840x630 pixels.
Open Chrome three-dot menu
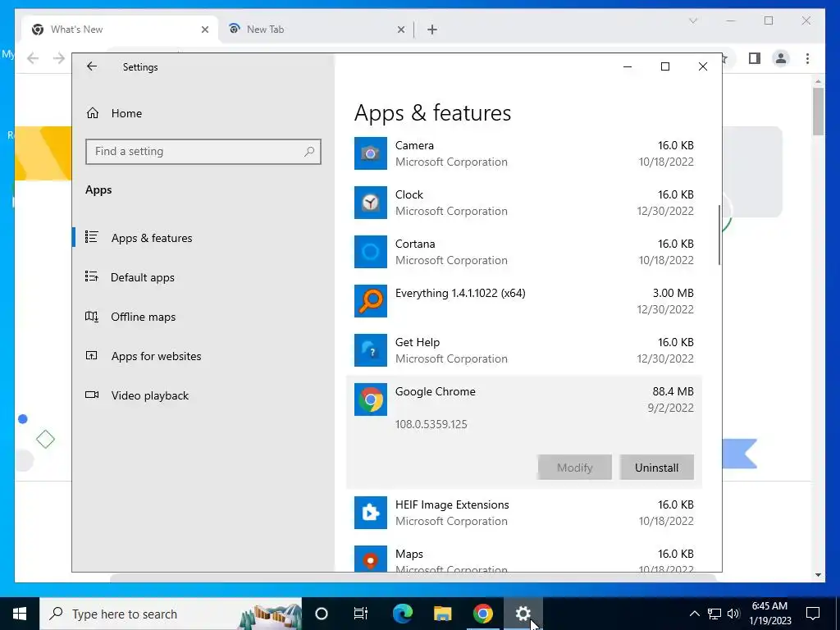[807, 58]
